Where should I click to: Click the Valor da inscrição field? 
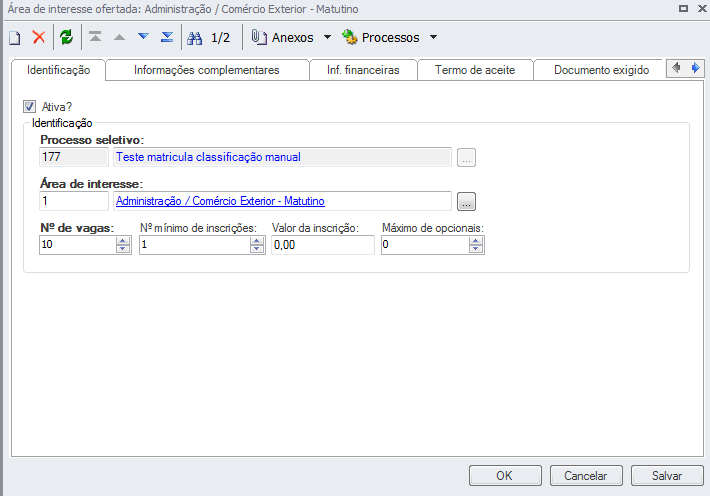click(x=323, y=245)
